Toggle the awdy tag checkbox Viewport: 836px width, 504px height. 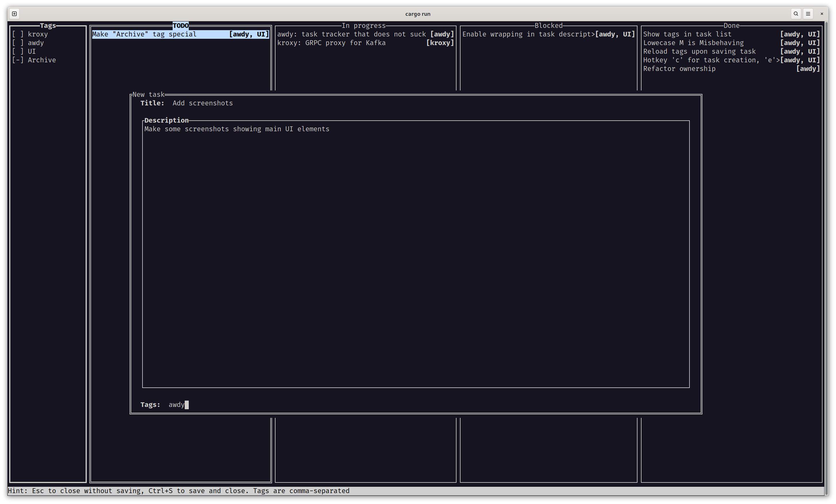click(18, 43)
